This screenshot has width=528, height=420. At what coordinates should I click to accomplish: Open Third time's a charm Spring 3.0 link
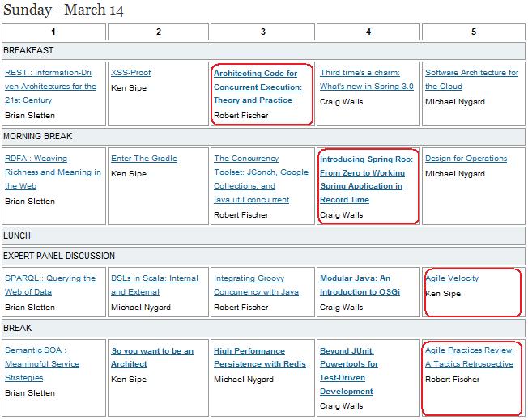(367, 79)
